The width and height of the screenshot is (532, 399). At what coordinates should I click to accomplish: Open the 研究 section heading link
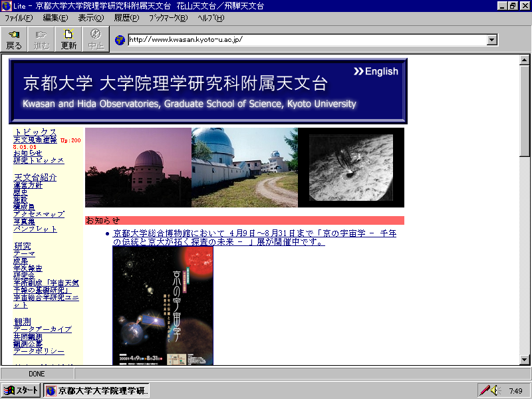pos(23,246)
